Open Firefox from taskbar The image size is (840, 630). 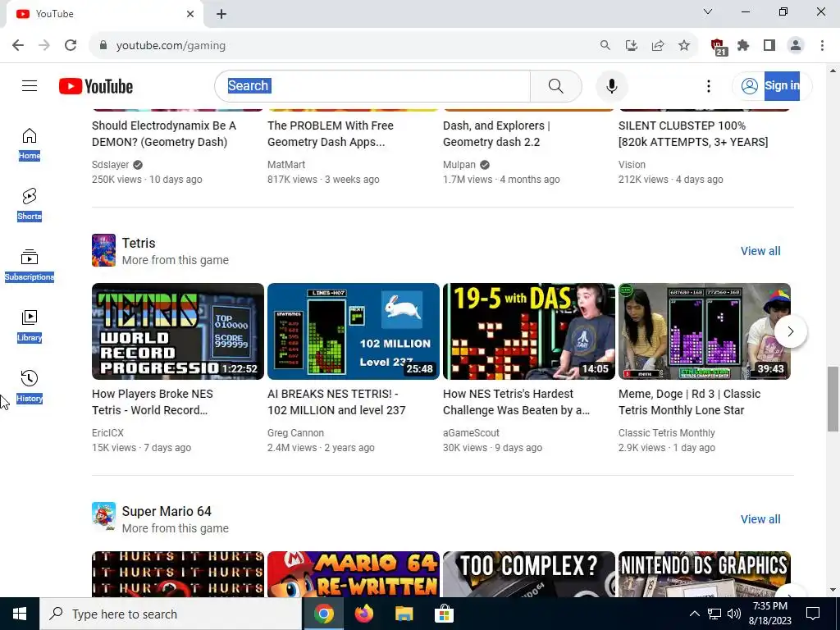[363, 614]
